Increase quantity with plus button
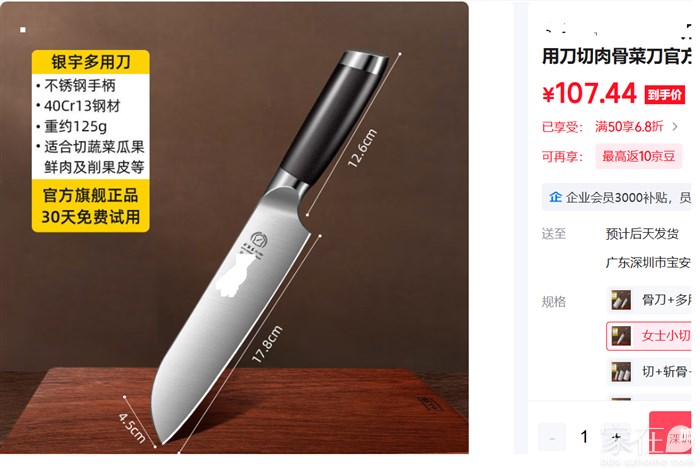Screen dimensions: 700x469 pos(617,437)
